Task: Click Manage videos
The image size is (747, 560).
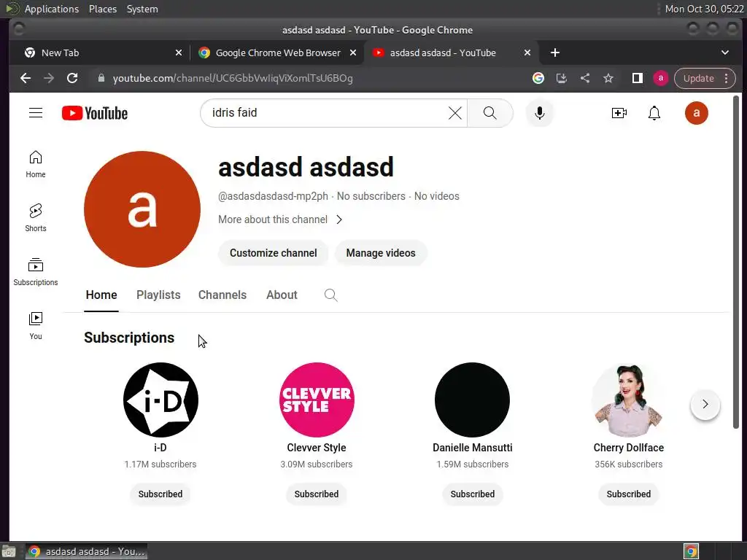Action: click(381, 253)
